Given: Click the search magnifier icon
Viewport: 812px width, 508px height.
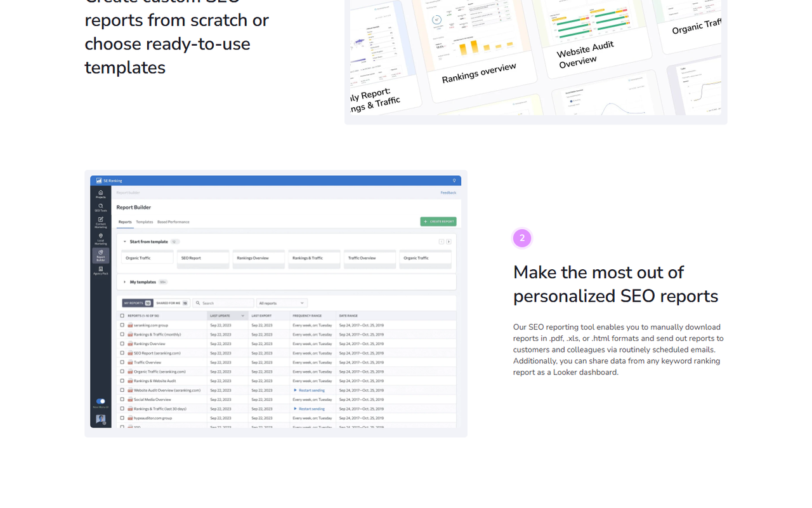Looking at the screenshot, I should coord(198,304).
